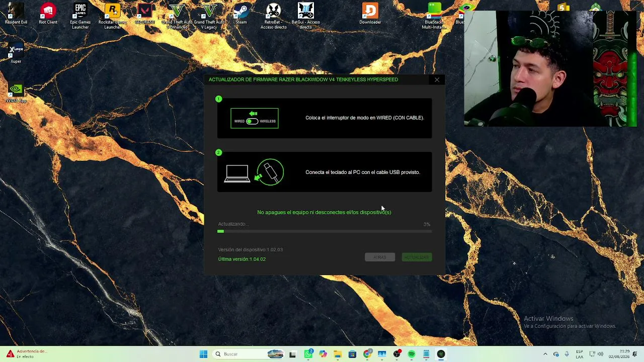Show hidden system tray icons
Viewport: 644px width, 362px height.
(x=545, y=354)
